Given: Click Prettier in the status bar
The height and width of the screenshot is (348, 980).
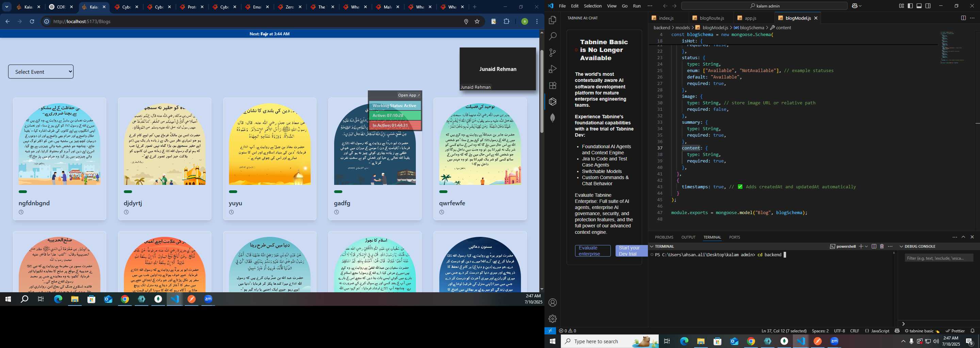Looking at the screenshot, I should click(x=955, y=331).
